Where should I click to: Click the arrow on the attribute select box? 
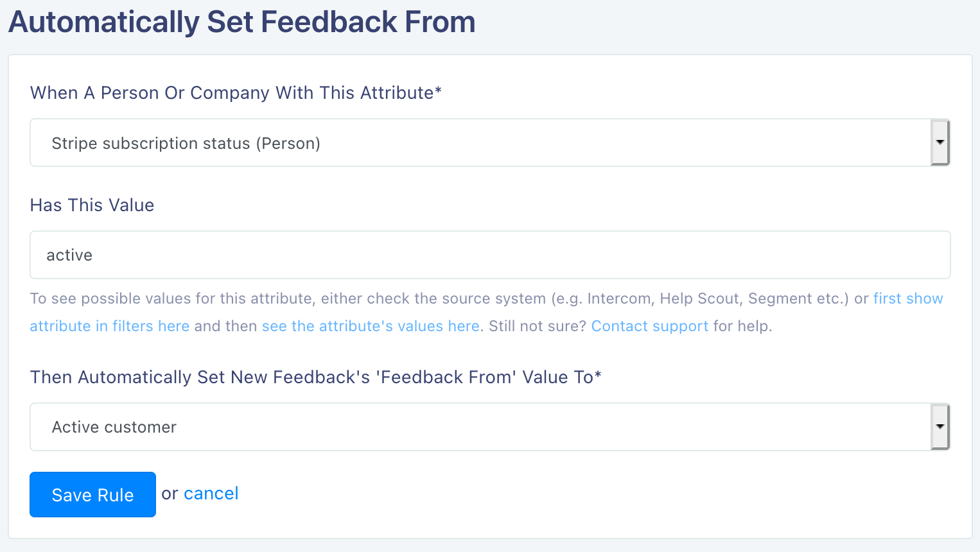pyautogui.click(x=940, y=142)
